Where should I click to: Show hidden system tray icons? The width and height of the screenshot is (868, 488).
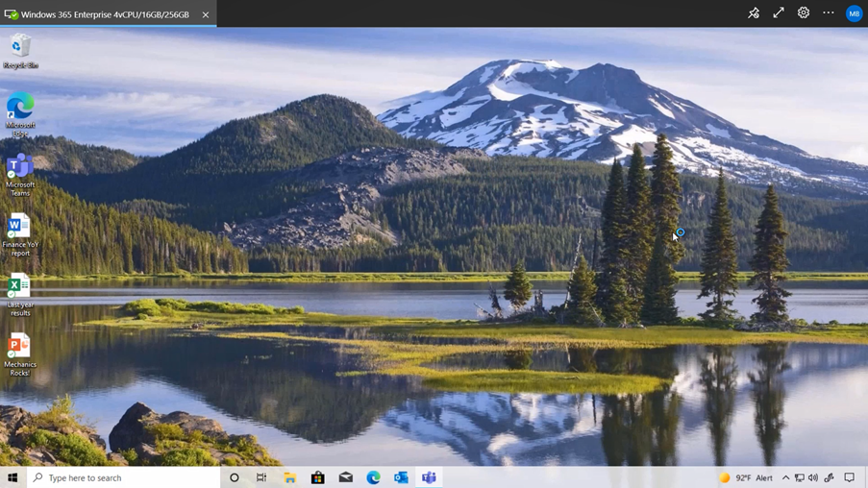coord(785,477)
